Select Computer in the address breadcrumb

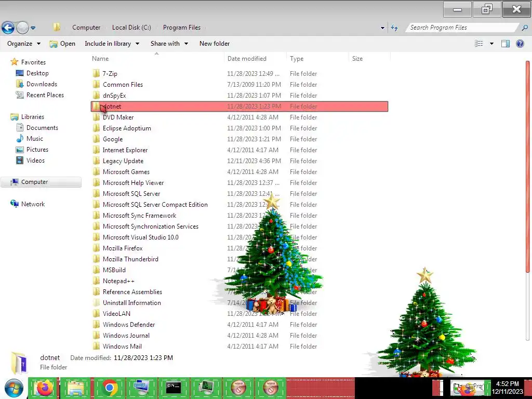point(86,28)
